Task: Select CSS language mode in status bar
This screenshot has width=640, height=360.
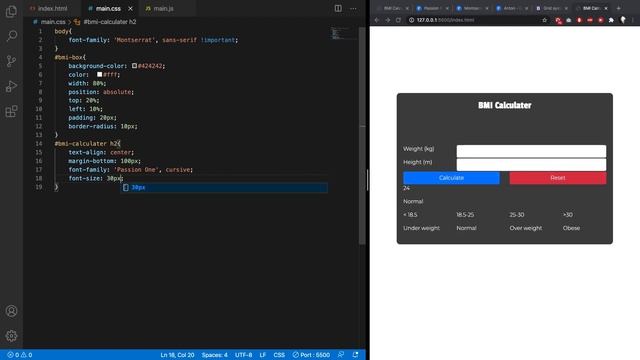Action: (279, 355)
